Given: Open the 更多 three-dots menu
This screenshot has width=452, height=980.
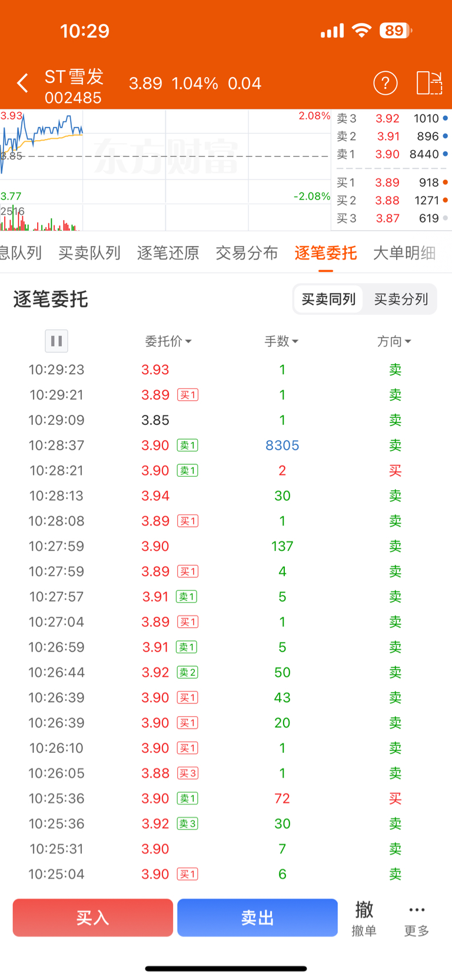Looking at the screenshot, I should (417, 920).
